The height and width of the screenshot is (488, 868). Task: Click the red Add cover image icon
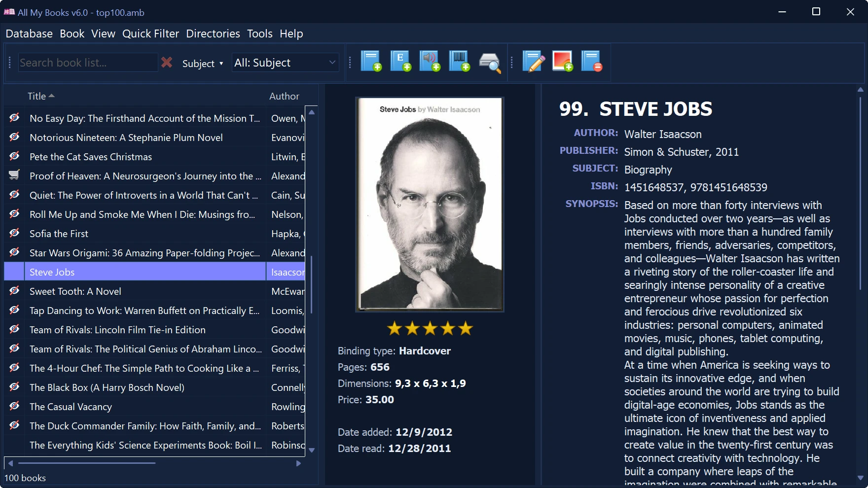pos(563,62)
